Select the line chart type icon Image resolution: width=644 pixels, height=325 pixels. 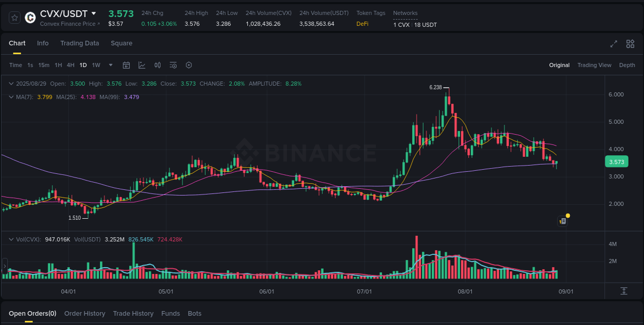tap(142, 65)
